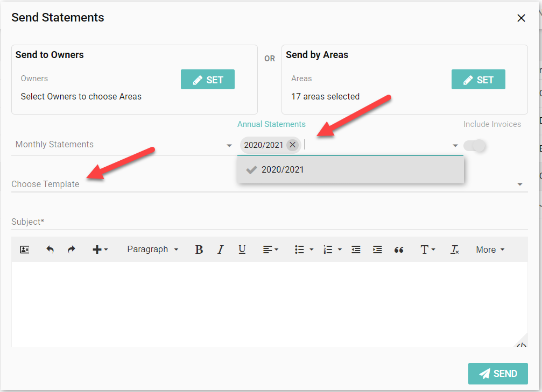Click the Bold formatting icon
Screen dimensions: 542x392
[199, 250]
